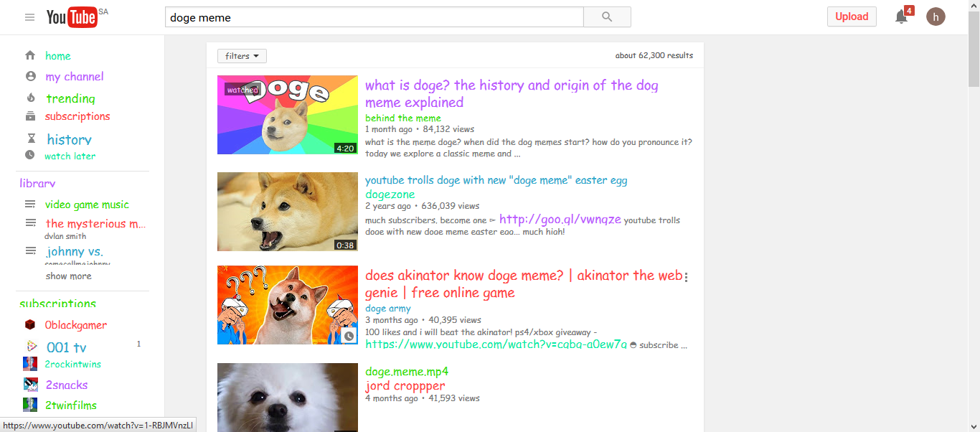Open subscriptions in sidebar
The image size is (980, 432).
77,116
